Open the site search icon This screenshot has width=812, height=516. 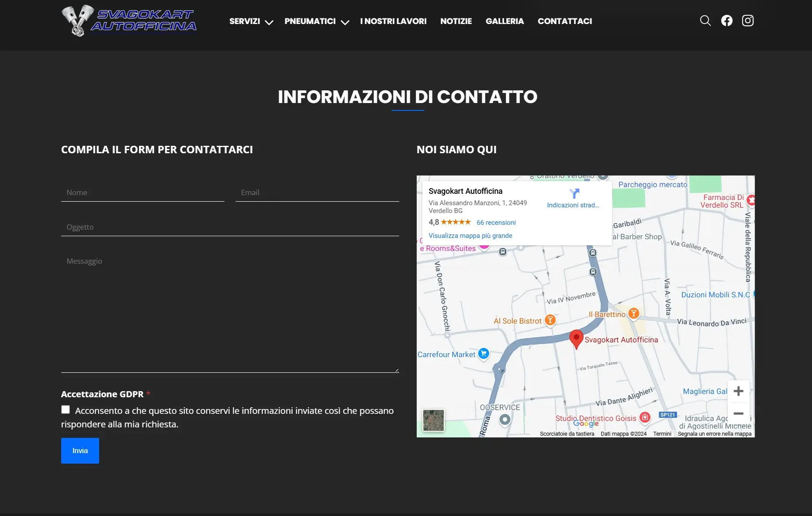(705, 21)
